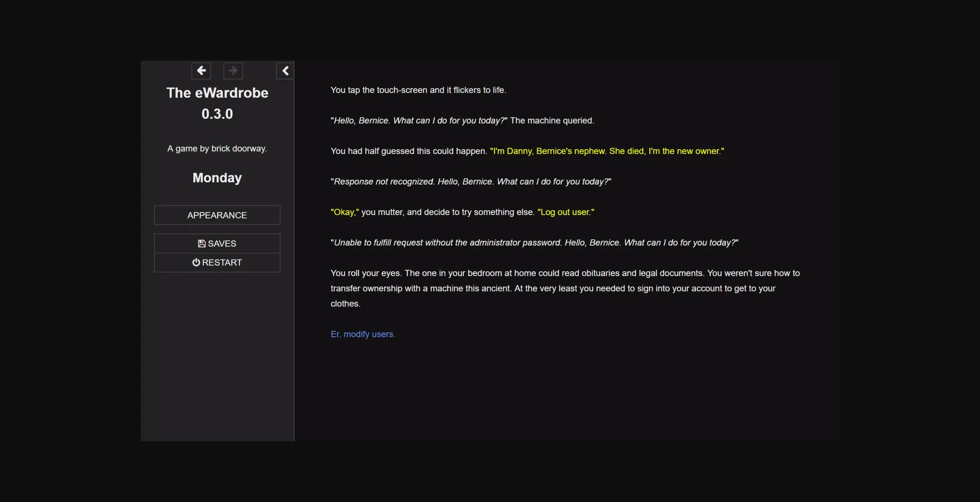Click the 'I'm Danny, Bernice's nephew' choice text

[x=607, y=151]
